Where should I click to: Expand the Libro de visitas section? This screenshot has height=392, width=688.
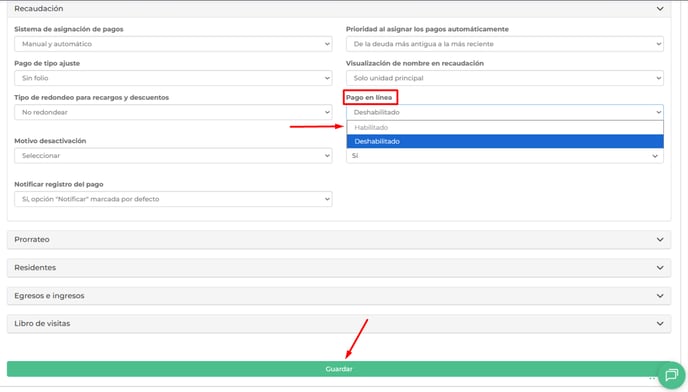pos(339,324)
